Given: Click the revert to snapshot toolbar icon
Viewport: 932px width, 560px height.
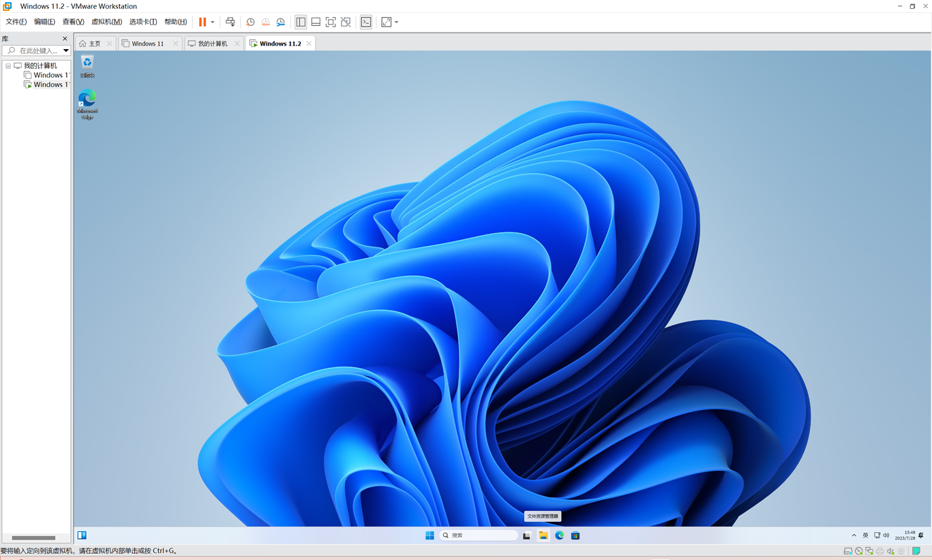Looking at the screenshot, I should tap(265, 22).
